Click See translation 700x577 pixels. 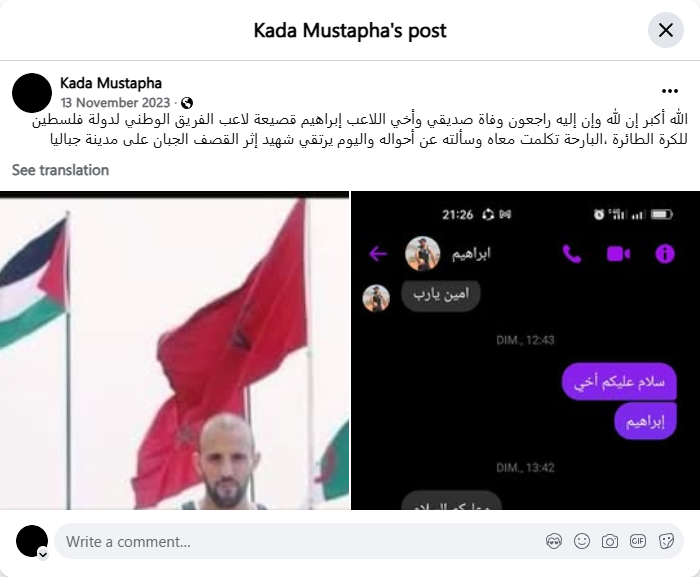pyautogui.click(x=60, y=170)
